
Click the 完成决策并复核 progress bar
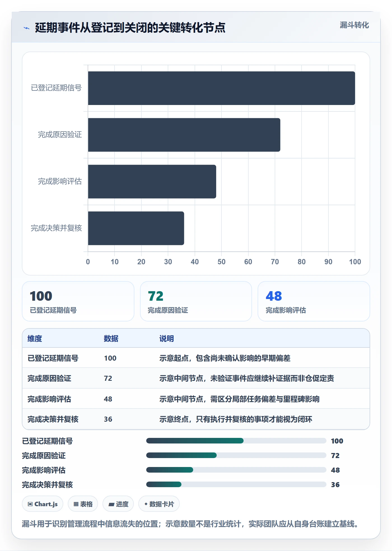point(236,485)
